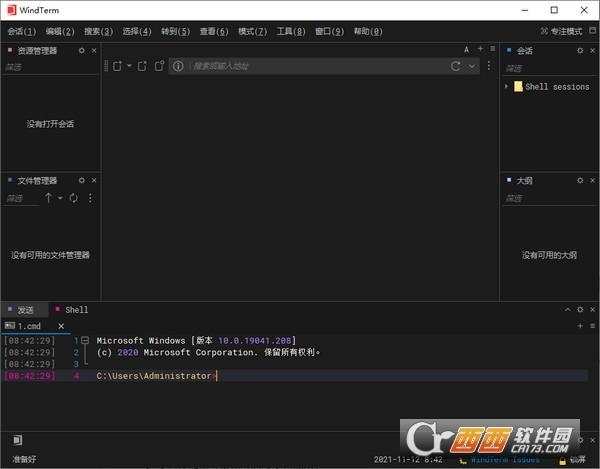Click the Microsoft Windows version line
Screen dimensions: 600x469
click(196, 340)
